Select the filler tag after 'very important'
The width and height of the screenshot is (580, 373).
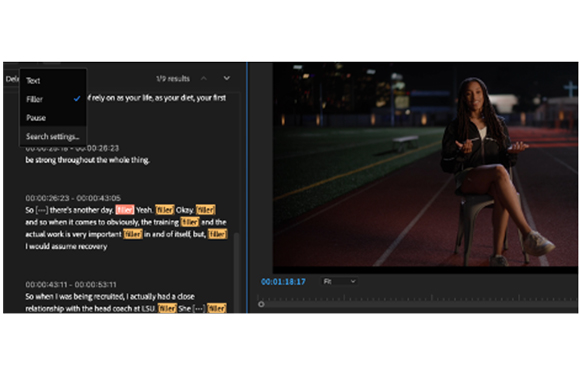133,234
